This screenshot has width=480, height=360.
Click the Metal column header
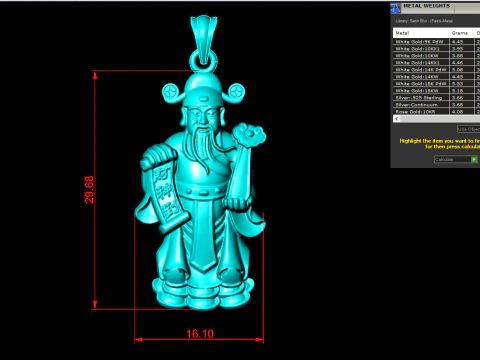point(421,33)
